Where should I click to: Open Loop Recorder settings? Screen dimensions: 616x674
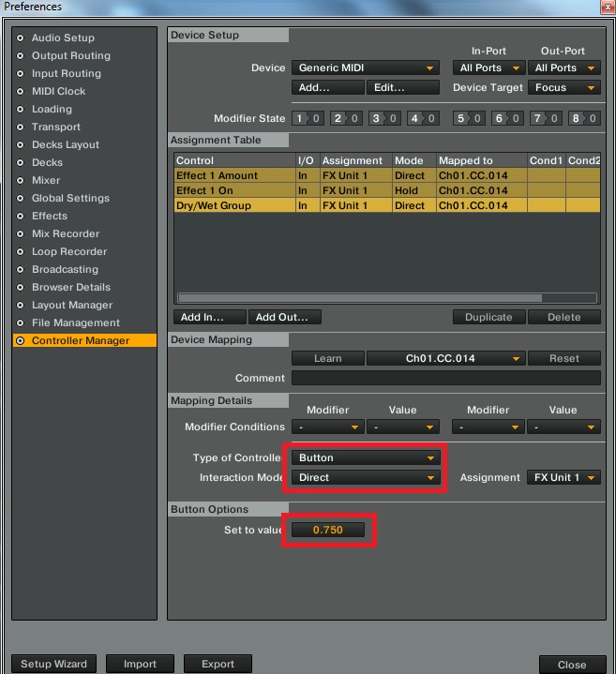click(69, 251)
